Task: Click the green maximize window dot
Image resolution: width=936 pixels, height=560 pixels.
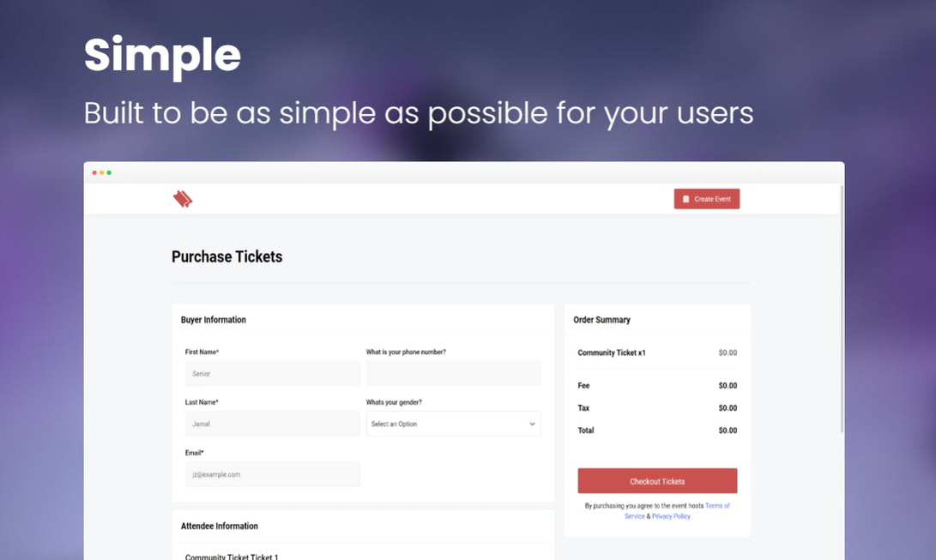Action: 109,172
